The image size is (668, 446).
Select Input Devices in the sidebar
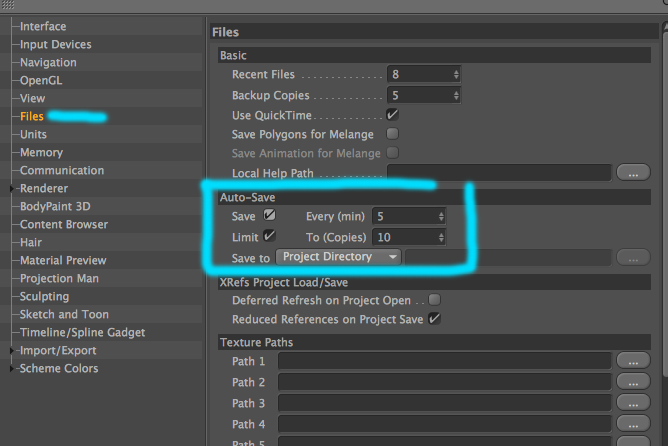pos(55,44)
